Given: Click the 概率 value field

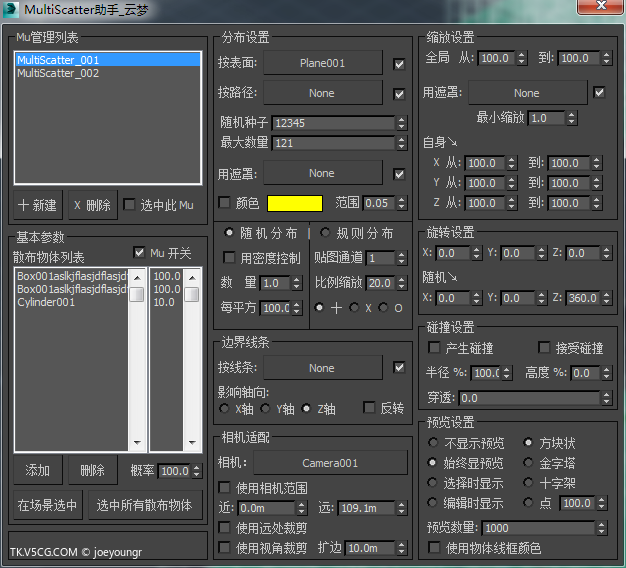Looking at the screenshot, I should 175,471.
